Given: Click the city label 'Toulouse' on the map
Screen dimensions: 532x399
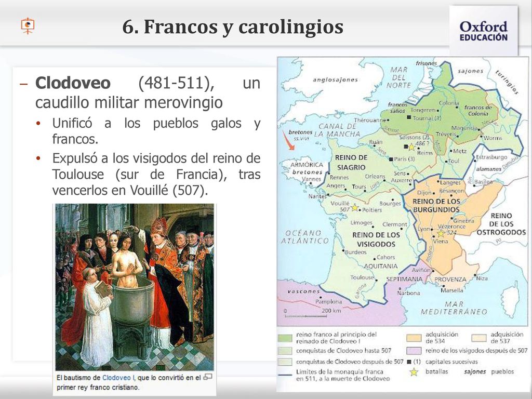Looking at the screenshot, I should [x=362, y=277].
